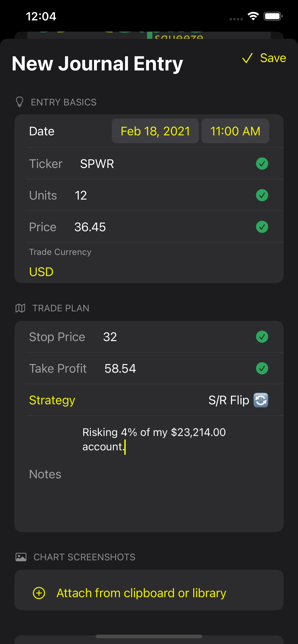Tap the plus circle attach icon
Screen dimensions: 298x644
pos(39,593)
